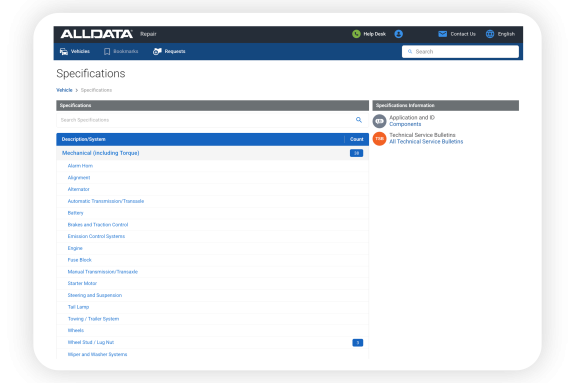Click the magnifier in Search Specifications

click(359, 120)
